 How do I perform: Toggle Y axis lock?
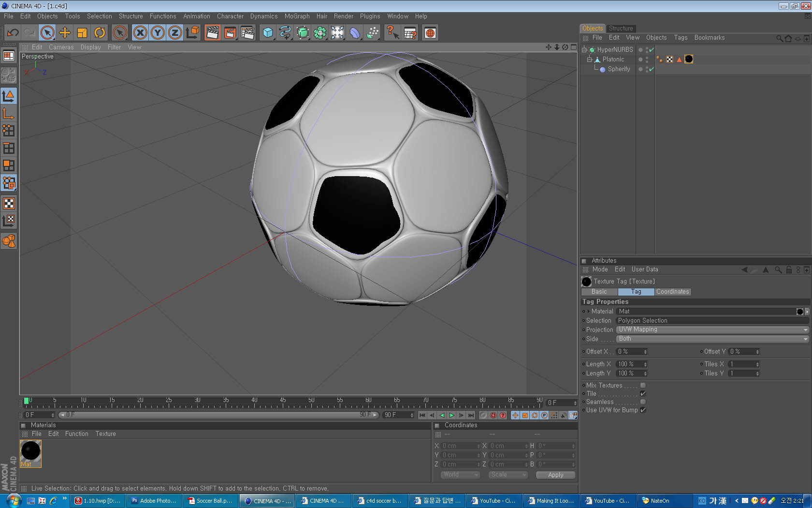158,33
